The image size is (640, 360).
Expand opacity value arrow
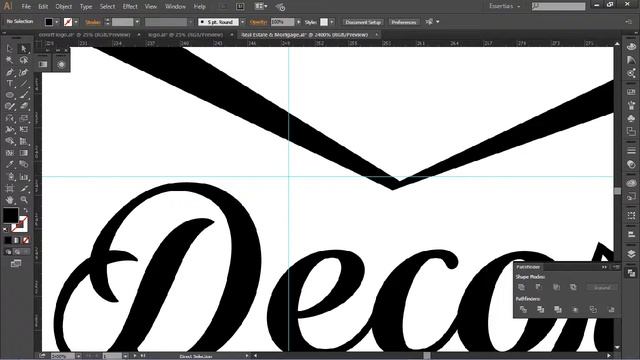coord(298,22)
